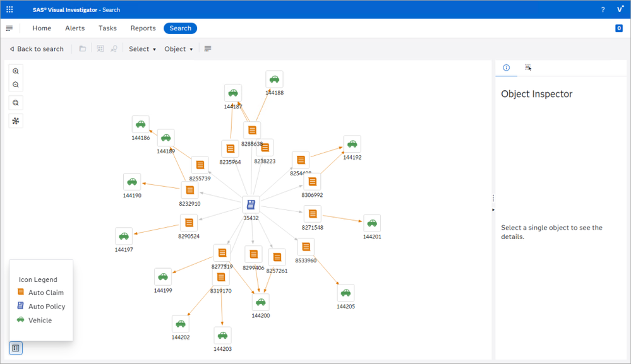Select Auto Claim node 8288638
Image resolution: width=631 pixels, height=364 pixels.
252,130
